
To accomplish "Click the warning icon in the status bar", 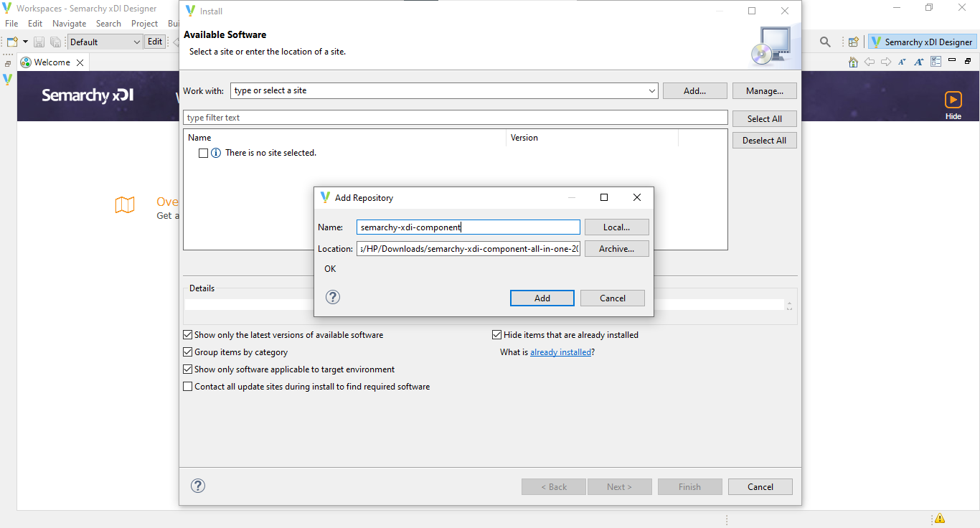I will [x=939, y=518].
